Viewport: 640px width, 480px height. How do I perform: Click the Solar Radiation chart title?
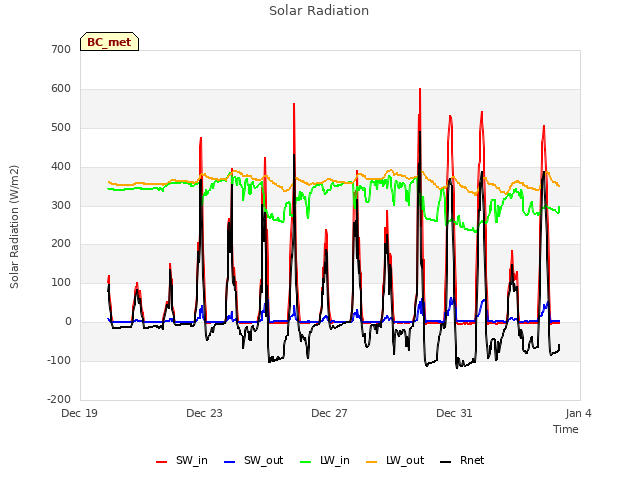point(319,11)
